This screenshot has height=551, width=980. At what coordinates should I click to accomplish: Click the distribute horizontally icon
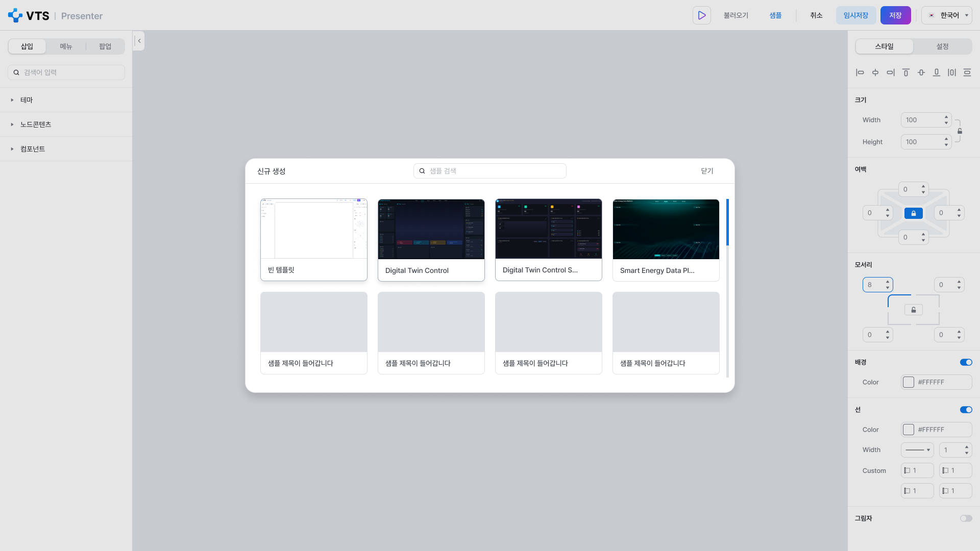(952, 72)
